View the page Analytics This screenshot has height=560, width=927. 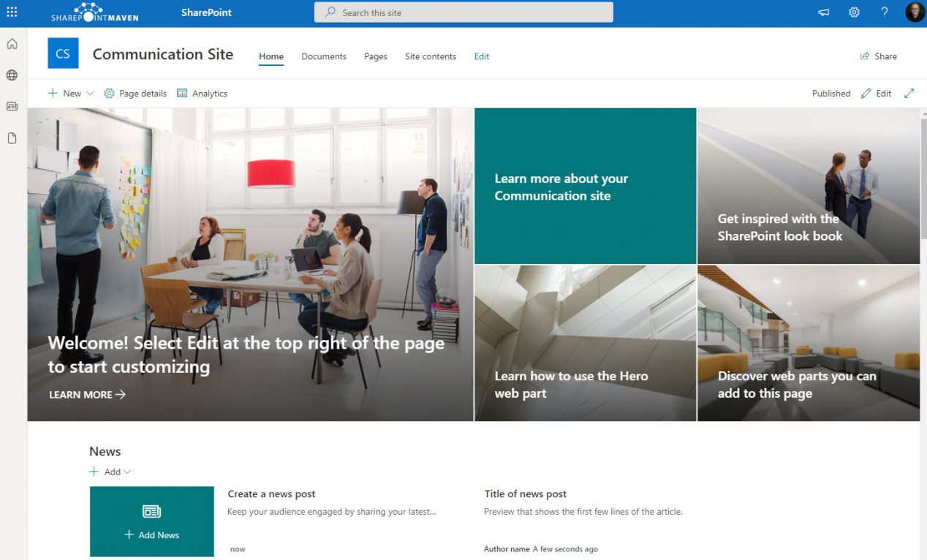[202, 93]
